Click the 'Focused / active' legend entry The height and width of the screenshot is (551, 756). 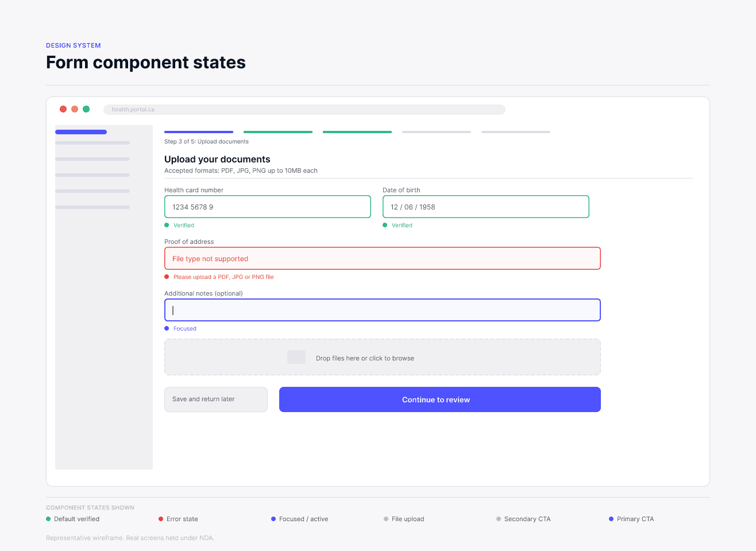point(300,519)
